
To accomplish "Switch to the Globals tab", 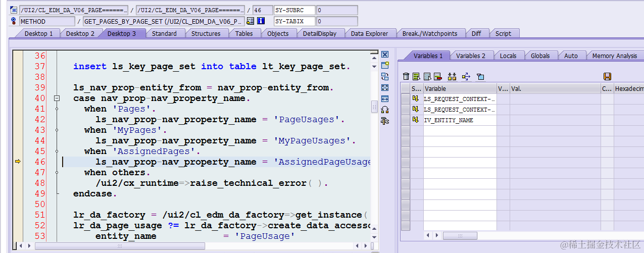I will pyautogui.click(x=540, y=56).
